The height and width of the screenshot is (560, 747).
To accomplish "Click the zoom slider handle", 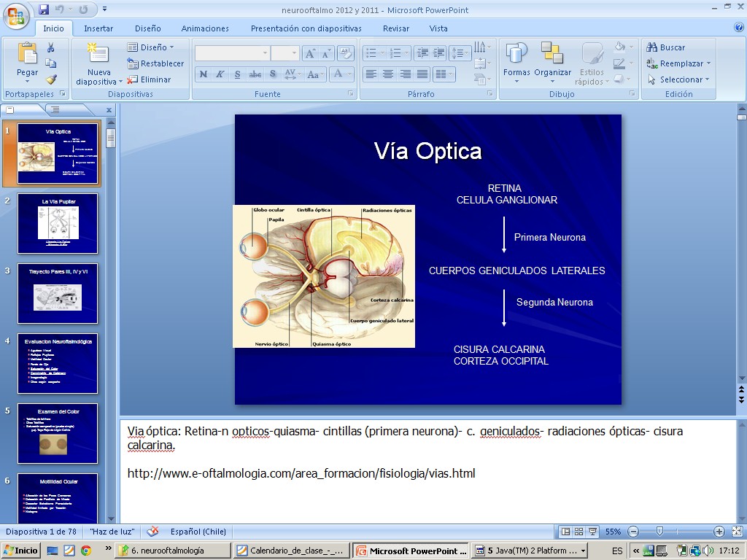I will pos(659,532).
